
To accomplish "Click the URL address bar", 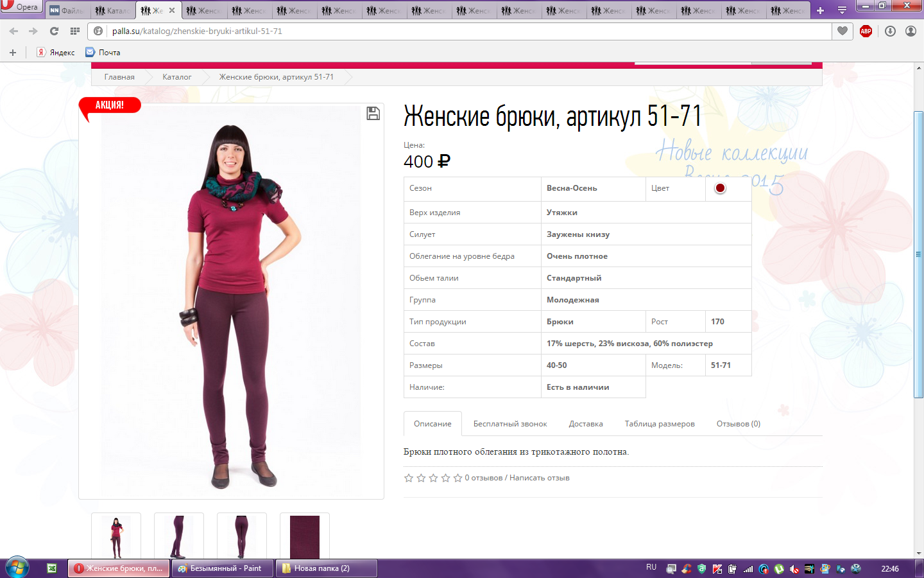I will tap(449, 31).
